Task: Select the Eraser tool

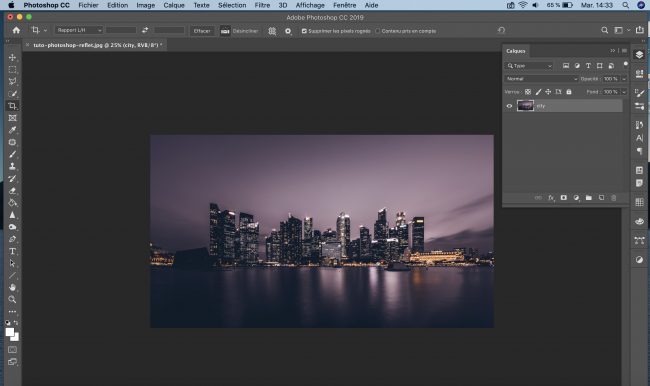Action: coord(12,191)
